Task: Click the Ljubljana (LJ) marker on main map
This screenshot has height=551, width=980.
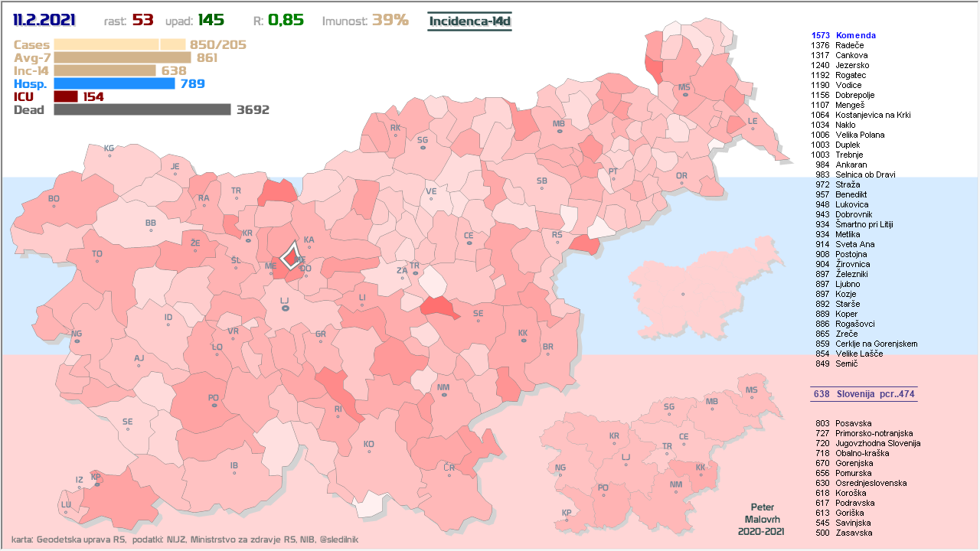Action: [285, 308]
